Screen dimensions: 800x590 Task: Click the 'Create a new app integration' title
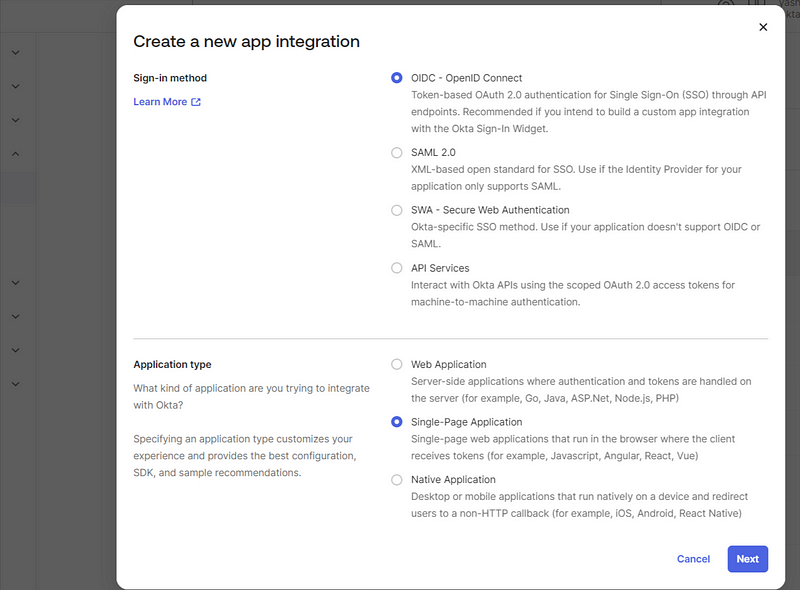pos(246,41)
